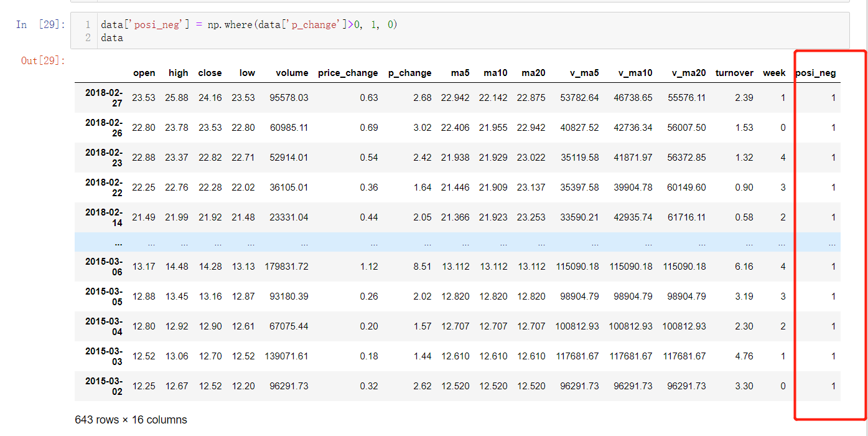Click the 'low' column header
The image size is (868, 436).
click(x=247, y=73)
